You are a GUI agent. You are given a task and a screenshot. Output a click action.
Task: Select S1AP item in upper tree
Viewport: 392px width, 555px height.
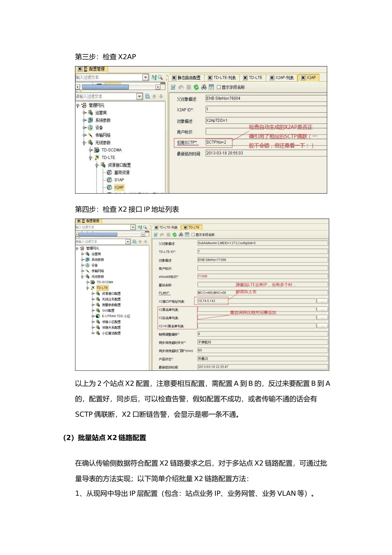[x=119, y=180]
